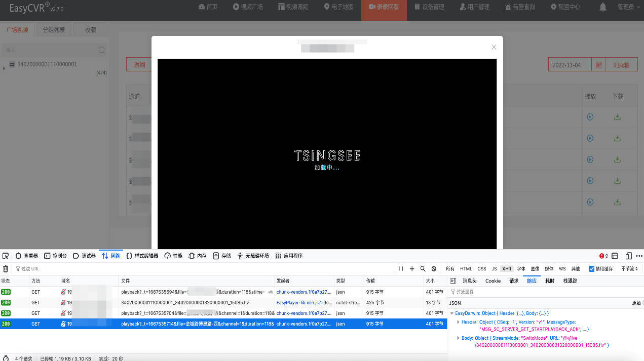Image resolution: width=644 pixels, height=361 pixels.
Task: Open the 应用程序 application panel
Action: 289,256
